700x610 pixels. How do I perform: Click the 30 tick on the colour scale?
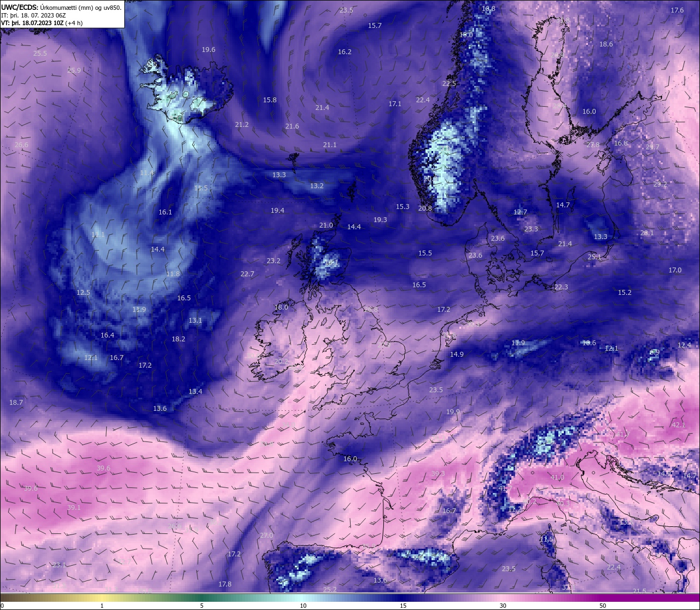[x=503, y=606]
